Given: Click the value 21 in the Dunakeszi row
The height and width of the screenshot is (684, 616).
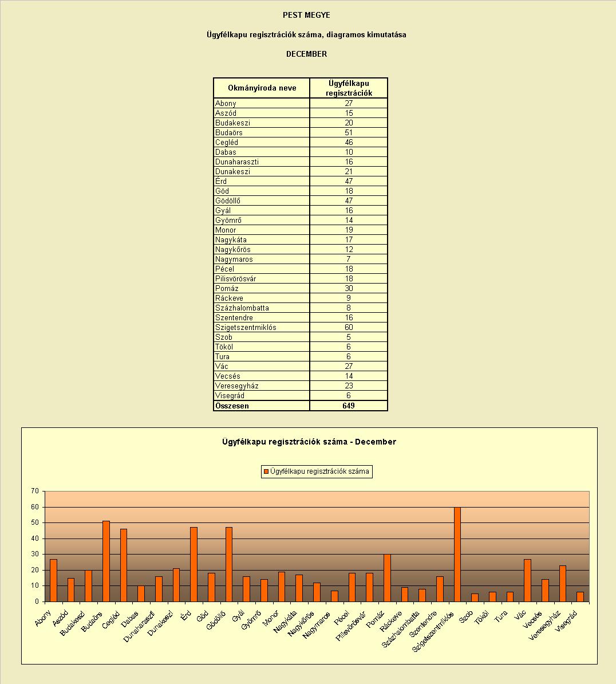Looking at the screenshot, I should (349, 171).
